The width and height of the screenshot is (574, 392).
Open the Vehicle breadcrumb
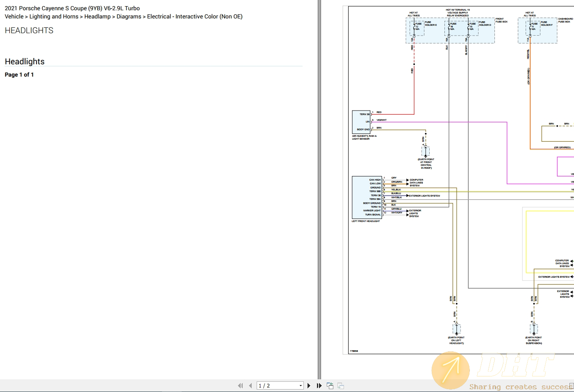(x=14, y=16)
